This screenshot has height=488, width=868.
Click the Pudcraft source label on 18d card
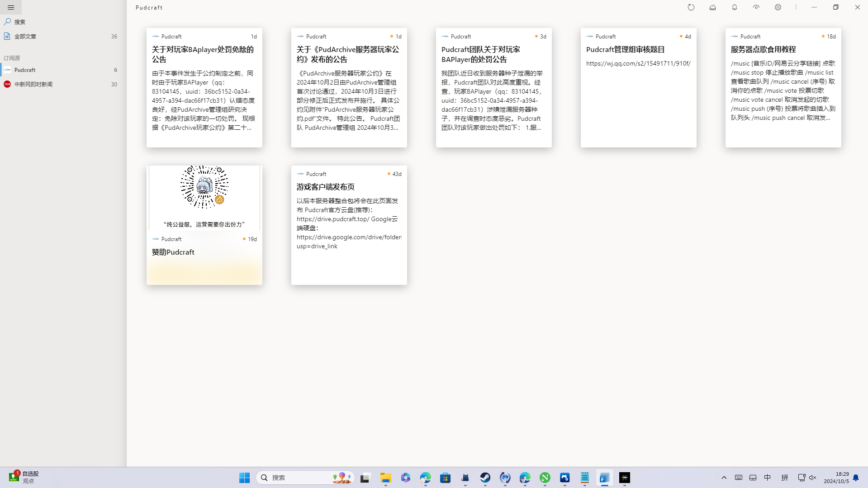click(750, 36)
